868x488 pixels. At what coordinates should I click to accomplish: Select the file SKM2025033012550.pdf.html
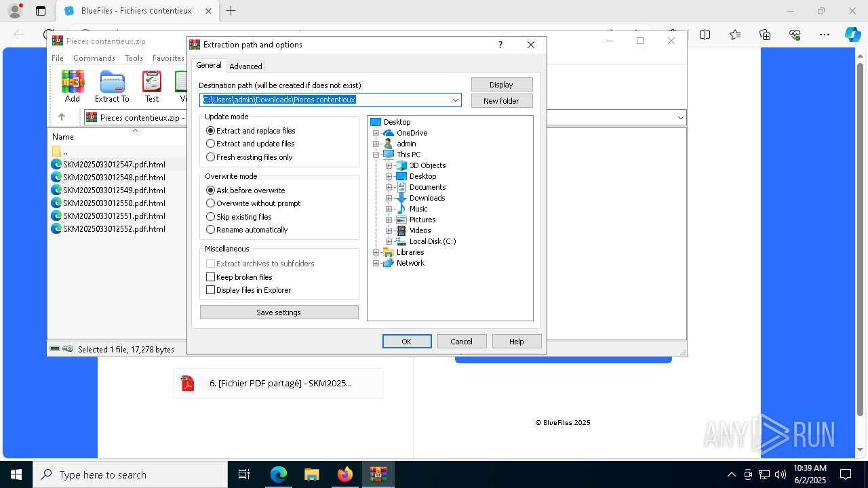108,203
